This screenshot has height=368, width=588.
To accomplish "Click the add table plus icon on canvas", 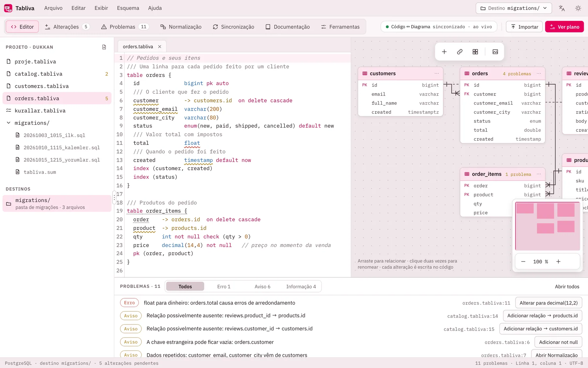I will [444, 52].
